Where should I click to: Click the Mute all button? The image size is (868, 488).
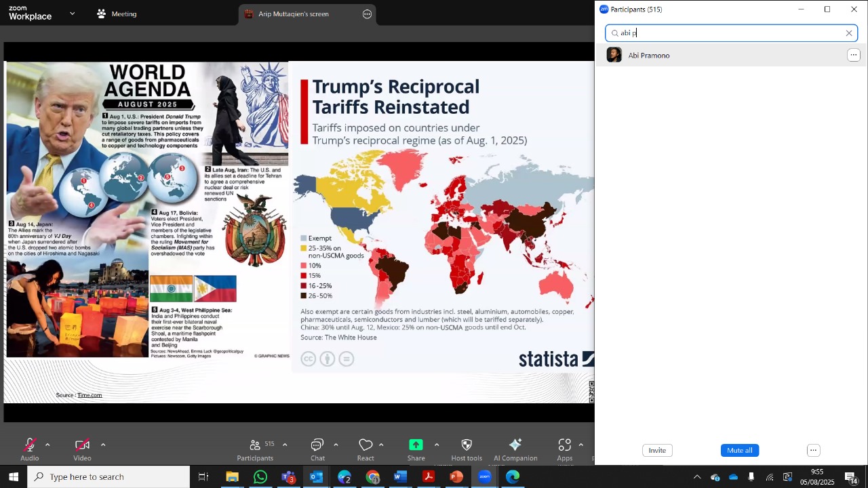pyautogui.click(x=740, y=451)
